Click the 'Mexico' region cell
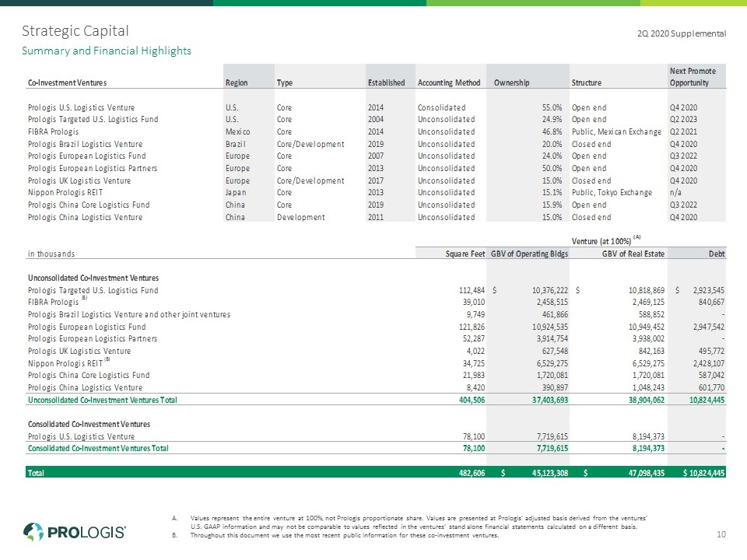Image resolution: width=747 pixels, height=560 pixels. tap(238, 132)
